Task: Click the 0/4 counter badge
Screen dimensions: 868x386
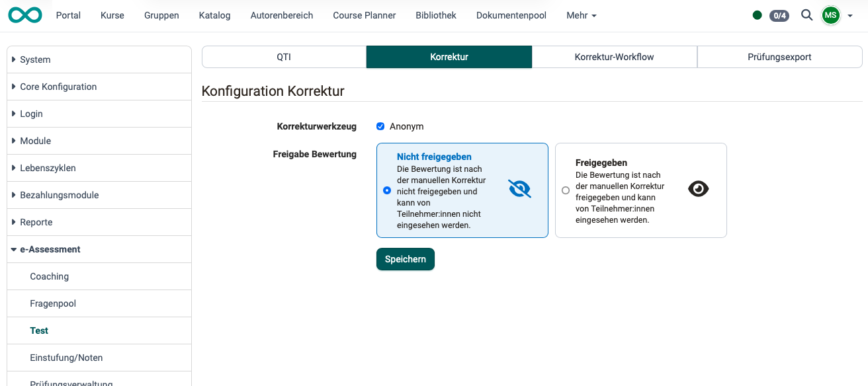Action: pyautogui.click(x=779, y=15)
